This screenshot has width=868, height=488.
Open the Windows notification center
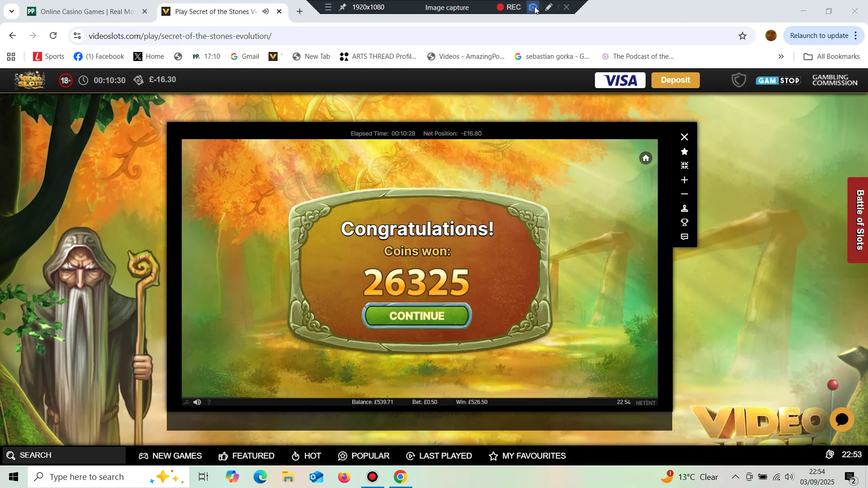[850, 477]
